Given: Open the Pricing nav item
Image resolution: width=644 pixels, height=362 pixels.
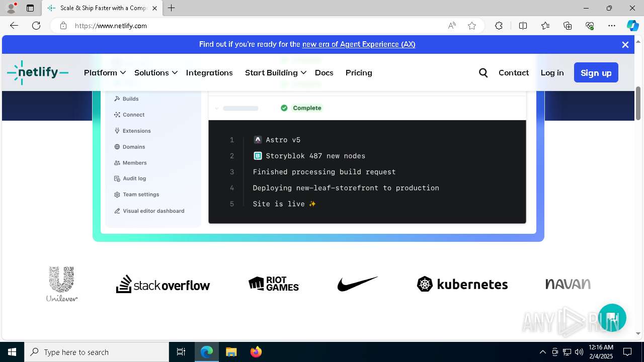Looking at the screenshot, I should point(359,73).
